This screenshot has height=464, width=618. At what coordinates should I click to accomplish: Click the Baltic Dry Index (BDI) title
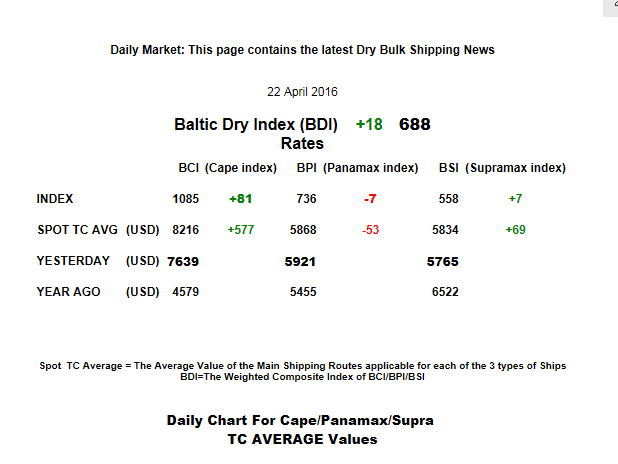(256, 125)
